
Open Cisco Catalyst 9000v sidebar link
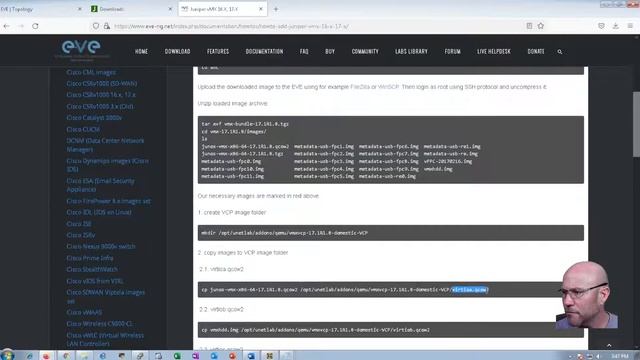(94, 118)
